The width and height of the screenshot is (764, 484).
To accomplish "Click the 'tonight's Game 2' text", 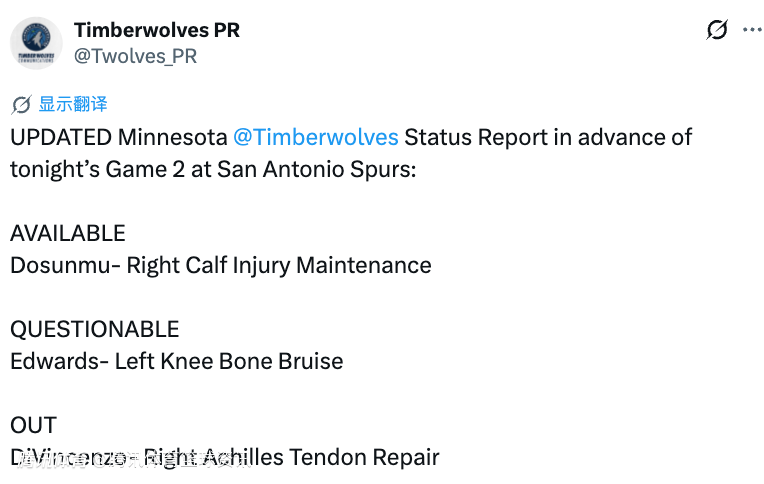I will pos(97,169).
